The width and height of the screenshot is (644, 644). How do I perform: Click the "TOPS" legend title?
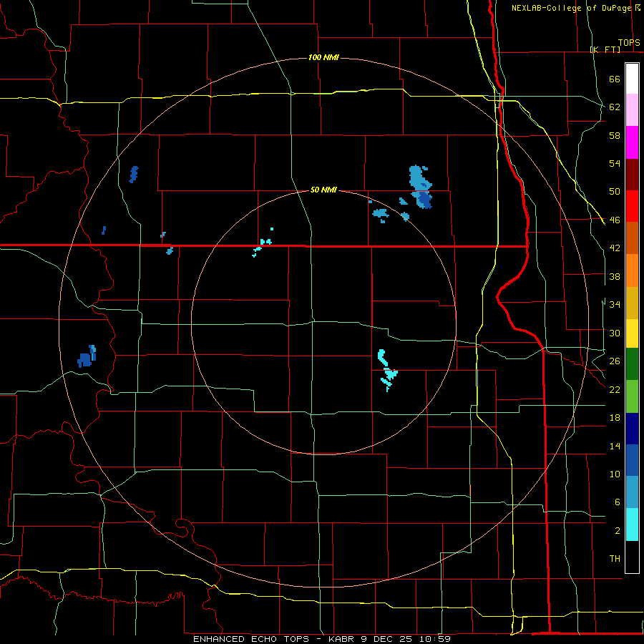629,43
